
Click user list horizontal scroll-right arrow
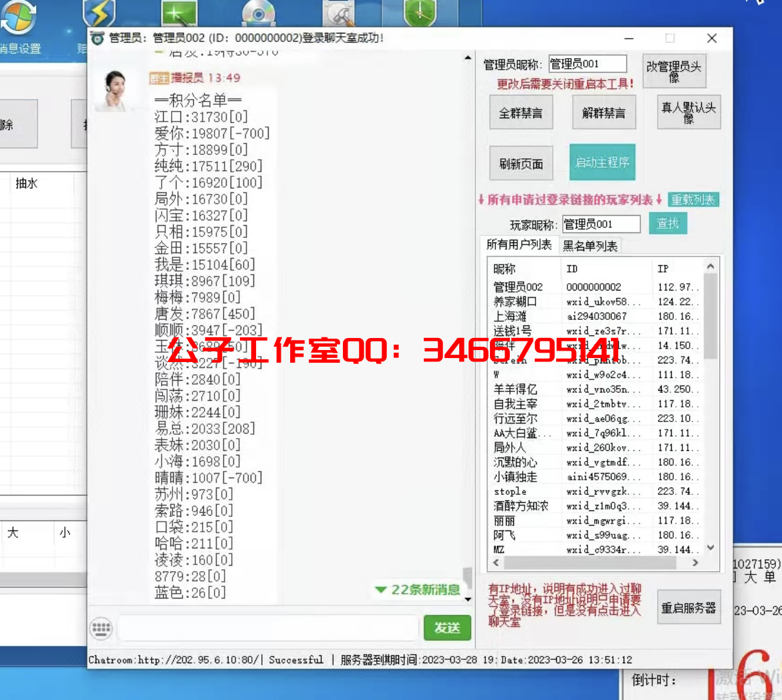pyautogui.click(x=695, y=563)
